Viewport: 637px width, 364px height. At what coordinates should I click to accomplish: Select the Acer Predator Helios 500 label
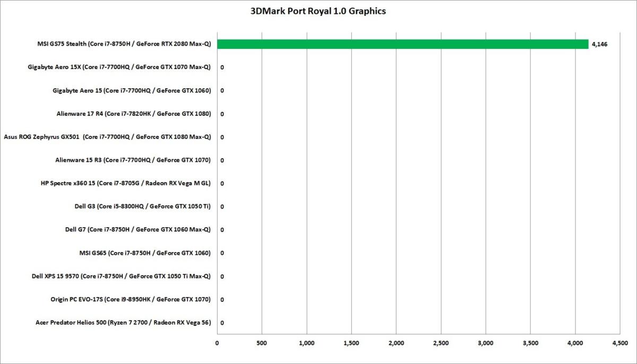point(123,323)
